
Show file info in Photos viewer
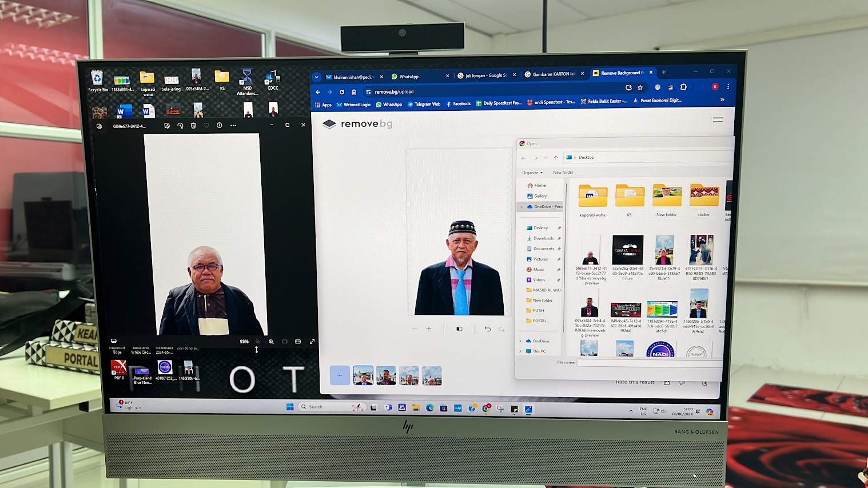[x=220, y=125]
